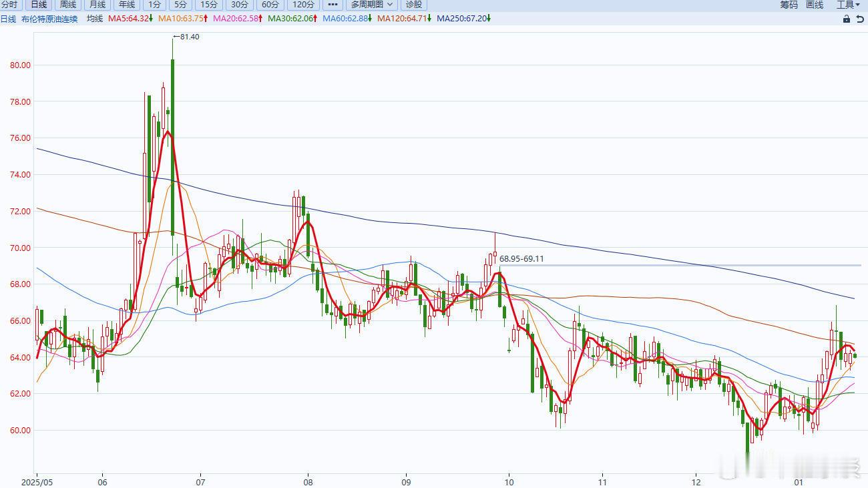This screenshot has width=868, height=488.
Task: Open more periods via ellipsis button
Action: click(333, 4)
